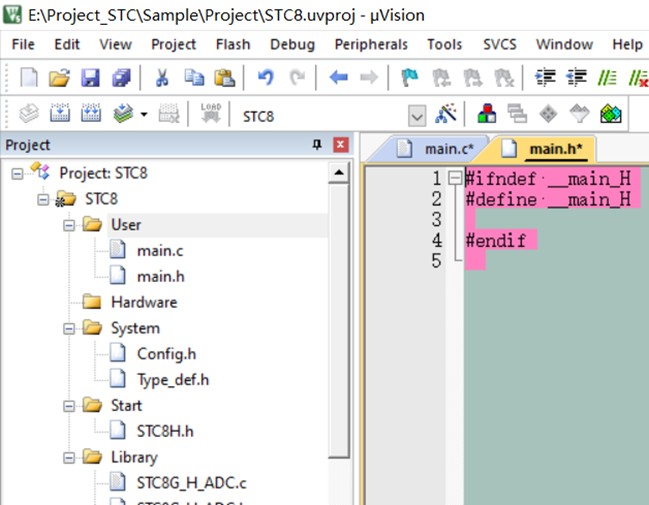Select main.h in the project tree
This screenshot has height=505, width=649.
click(161, 277)
